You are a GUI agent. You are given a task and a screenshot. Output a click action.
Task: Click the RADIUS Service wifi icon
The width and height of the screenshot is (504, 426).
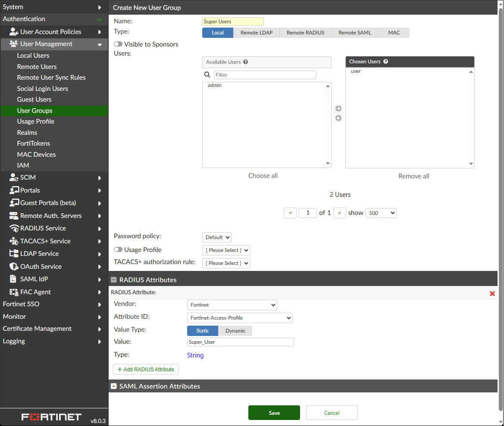pos(14,228)
